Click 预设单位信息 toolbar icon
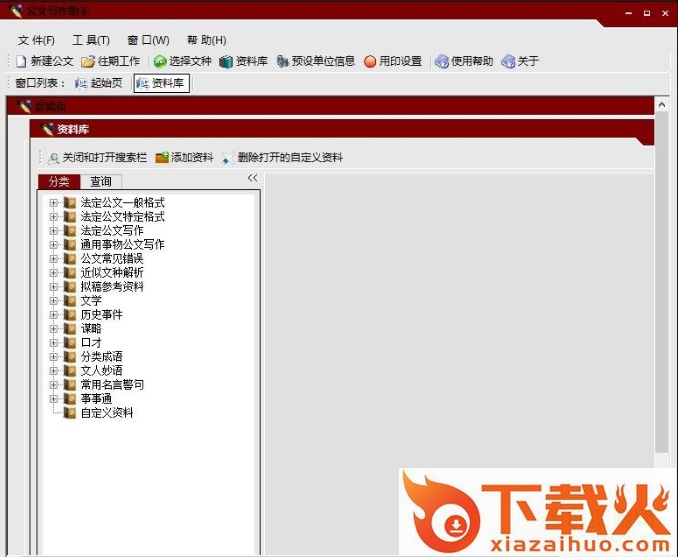 [283, 61]
